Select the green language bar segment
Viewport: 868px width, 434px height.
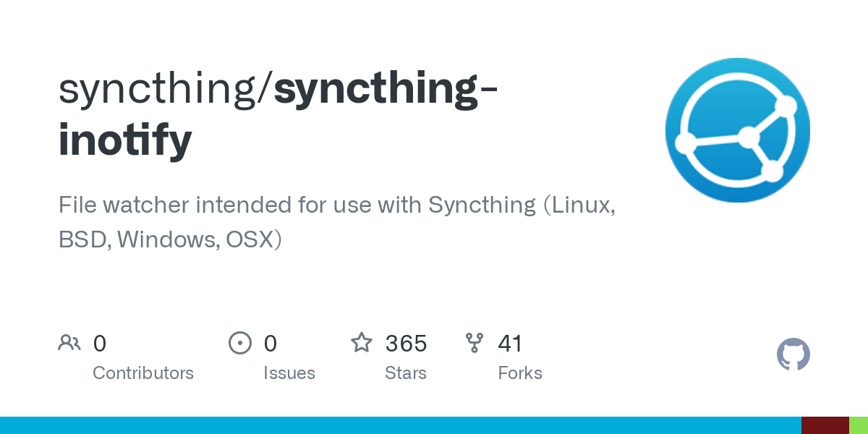[858, 425]
